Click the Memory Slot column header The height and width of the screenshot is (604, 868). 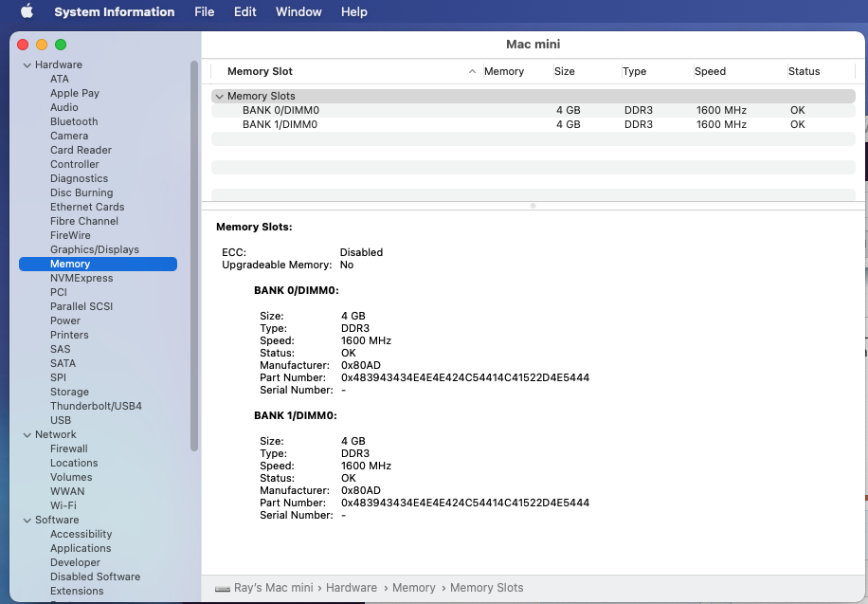260,71
